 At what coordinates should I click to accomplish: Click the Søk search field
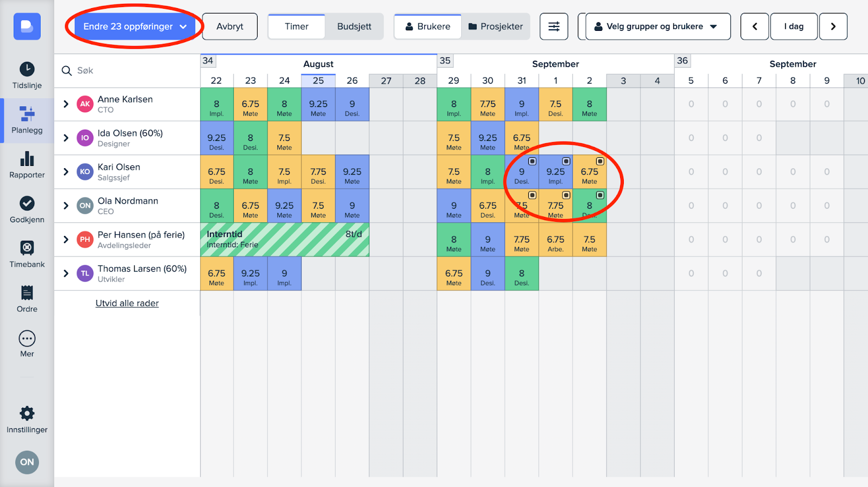click(130, 71)
